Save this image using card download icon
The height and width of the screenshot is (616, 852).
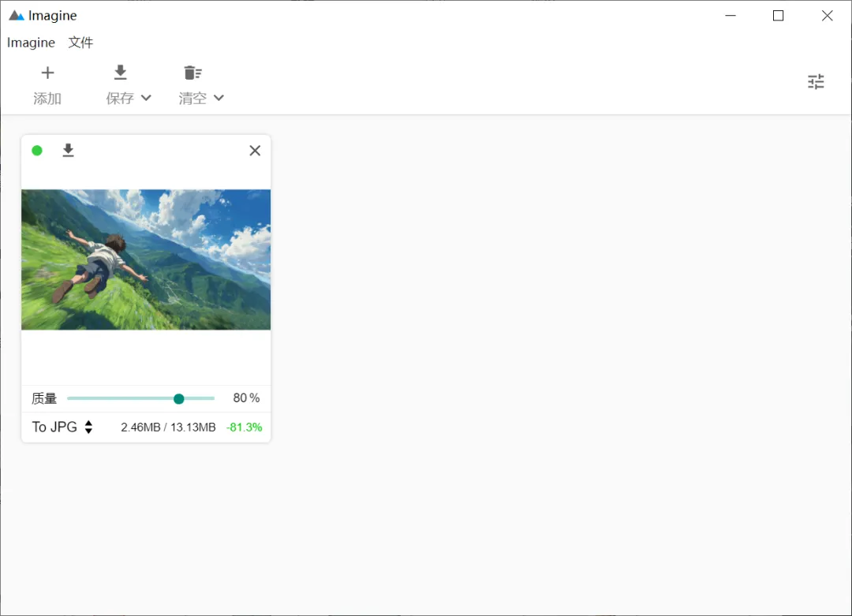[68, 151]
